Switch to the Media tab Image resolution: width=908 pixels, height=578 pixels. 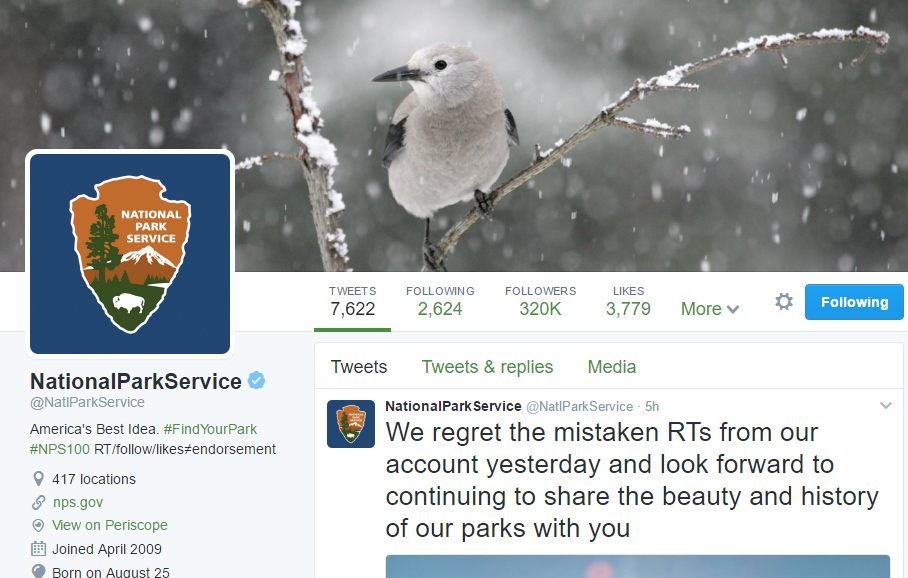[x=611, y=367]
